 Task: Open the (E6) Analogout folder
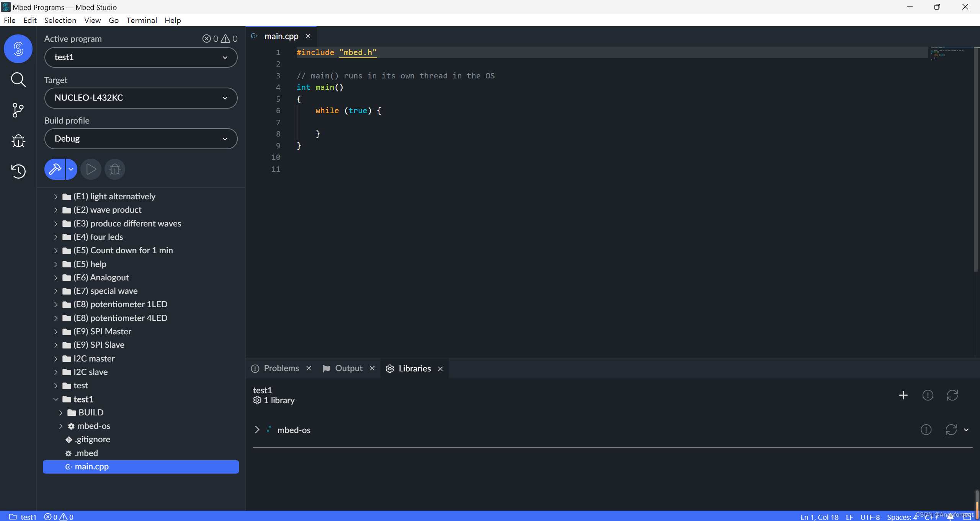(101, 277)
